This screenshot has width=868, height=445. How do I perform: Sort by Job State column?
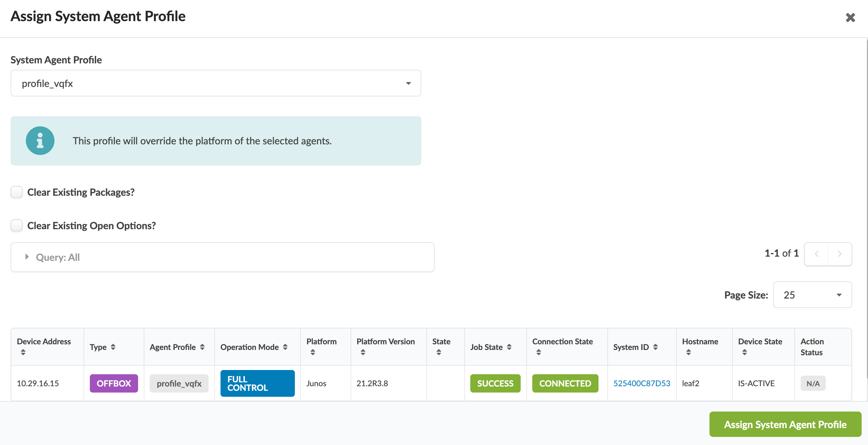pyautogui.click(x=509, y=347)
